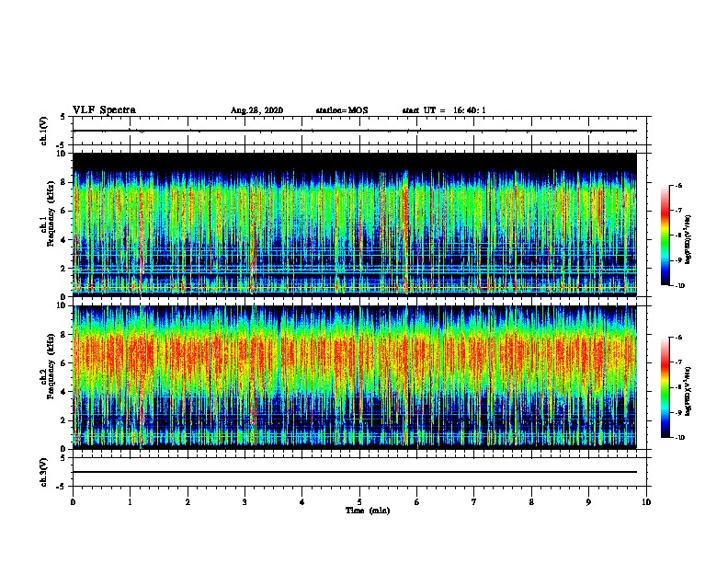Image resolution: width=728 pixels, height=563 pixels.
Task: Click the "6" kHz tick of ch.2 spectrogram
Action: (x=63, y=363)
